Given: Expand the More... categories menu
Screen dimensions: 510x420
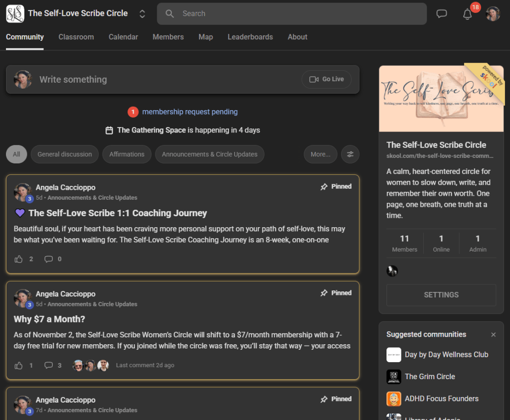Looking at the screenshot, I should 320,154.
